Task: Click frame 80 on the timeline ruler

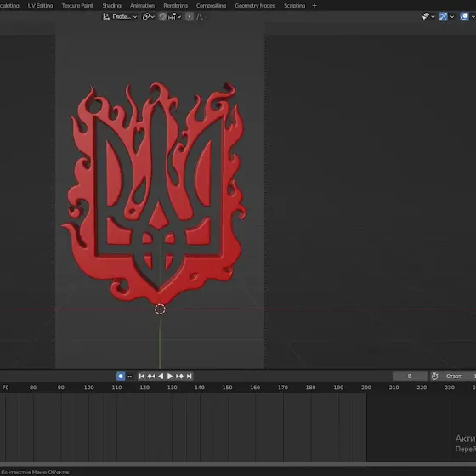Action: click(x=33, y=388)
